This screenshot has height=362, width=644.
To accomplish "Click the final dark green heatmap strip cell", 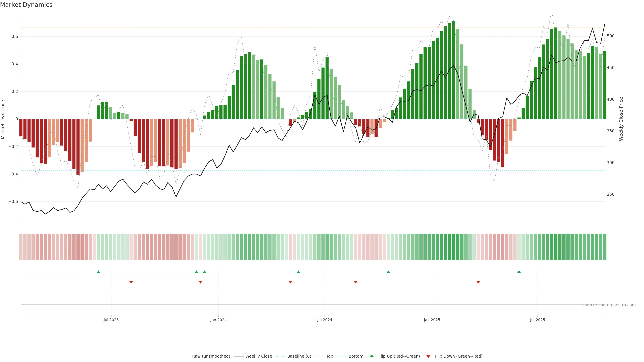I will point(604,247).
